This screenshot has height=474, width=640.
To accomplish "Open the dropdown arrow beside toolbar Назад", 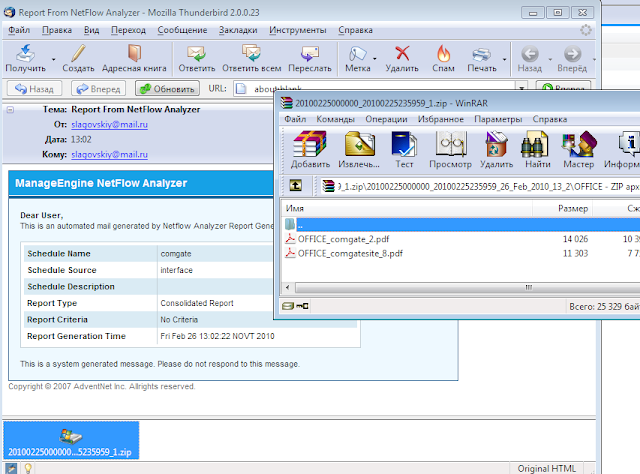I will point(550,60).
